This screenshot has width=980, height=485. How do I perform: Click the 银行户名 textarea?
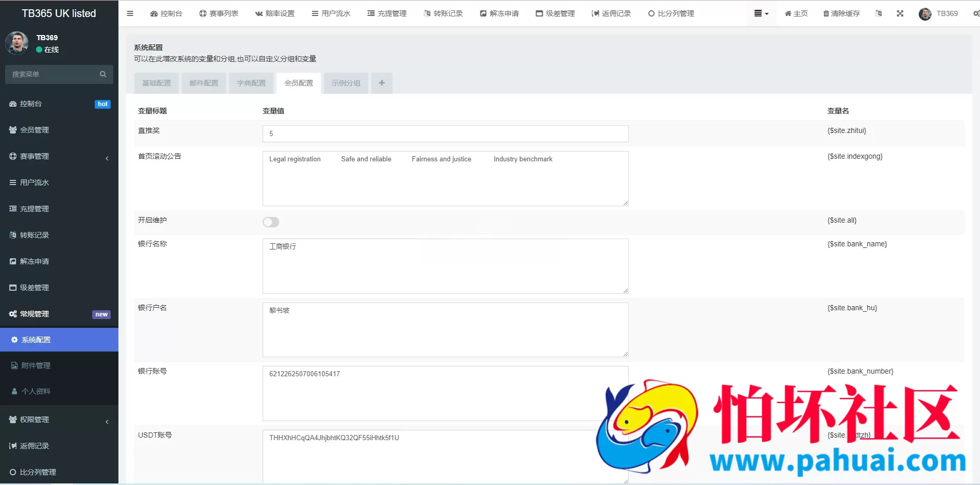tap(445, 330)
